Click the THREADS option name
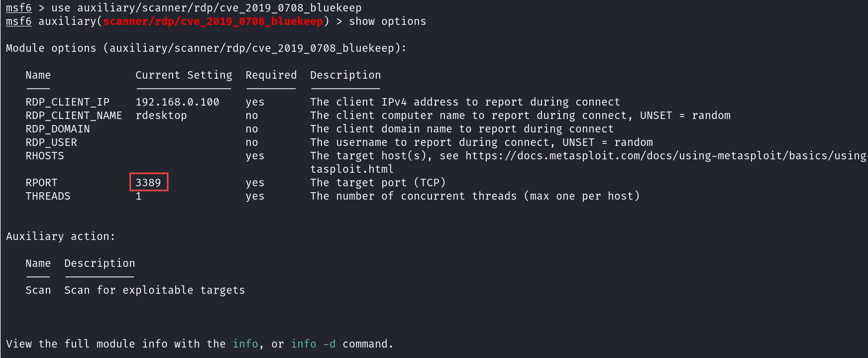868x358 pixels. pyautogui.click(x=48, y=196)
